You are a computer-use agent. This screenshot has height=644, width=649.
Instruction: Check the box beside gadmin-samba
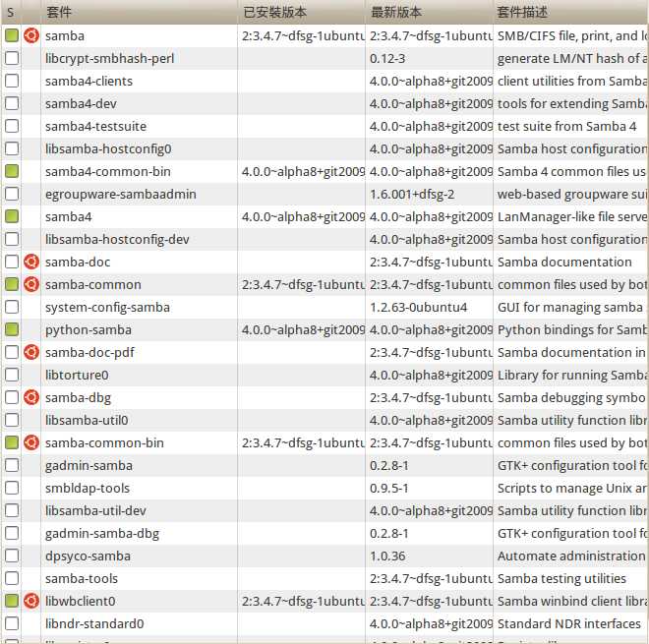tap(12, 465)
